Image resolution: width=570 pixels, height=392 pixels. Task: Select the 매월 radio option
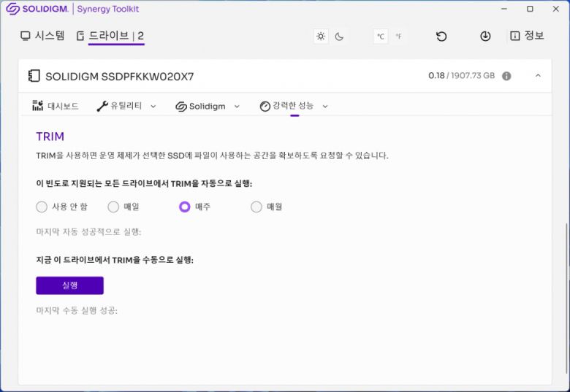pos(256,207)
